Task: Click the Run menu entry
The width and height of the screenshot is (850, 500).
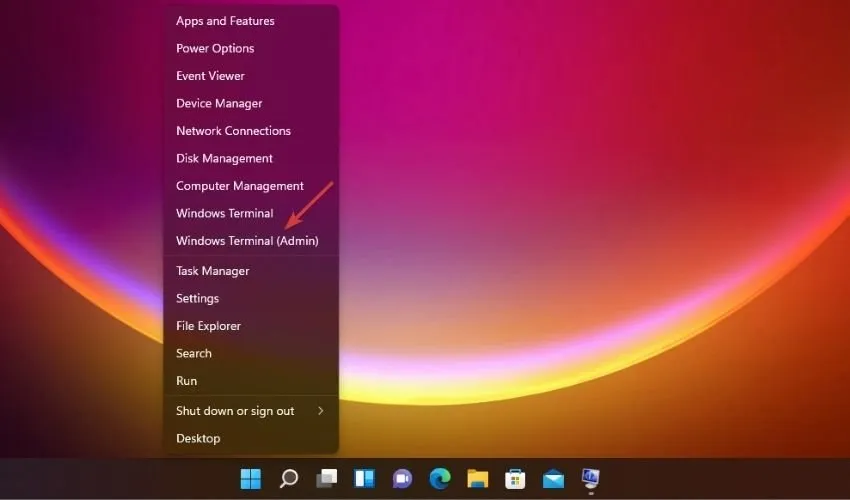Action: tap(187, 381)
